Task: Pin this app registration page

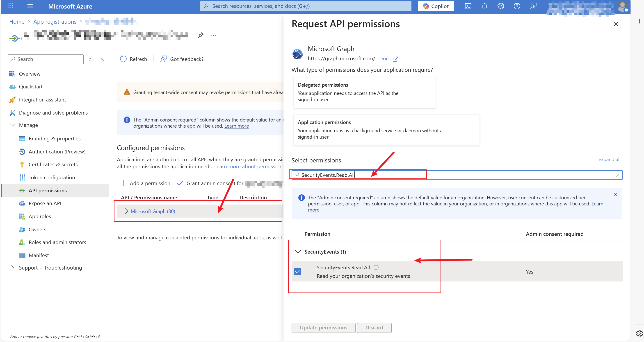Action: tap(201, 35)
